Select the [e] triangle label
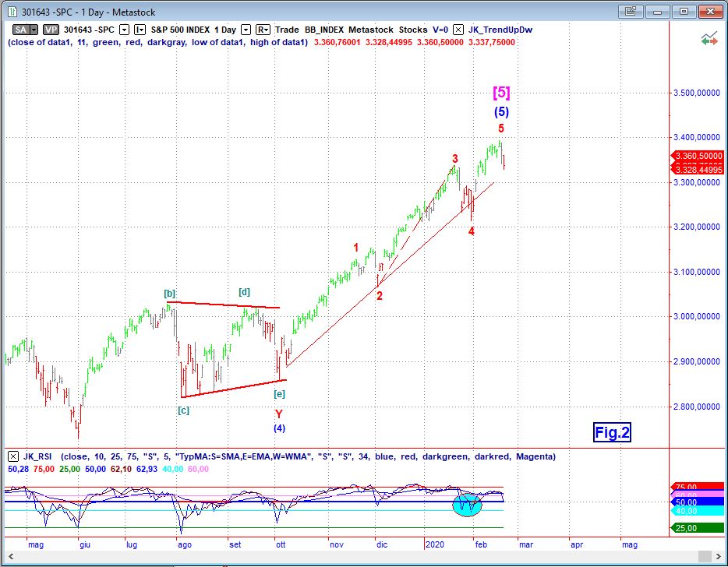 279,394
